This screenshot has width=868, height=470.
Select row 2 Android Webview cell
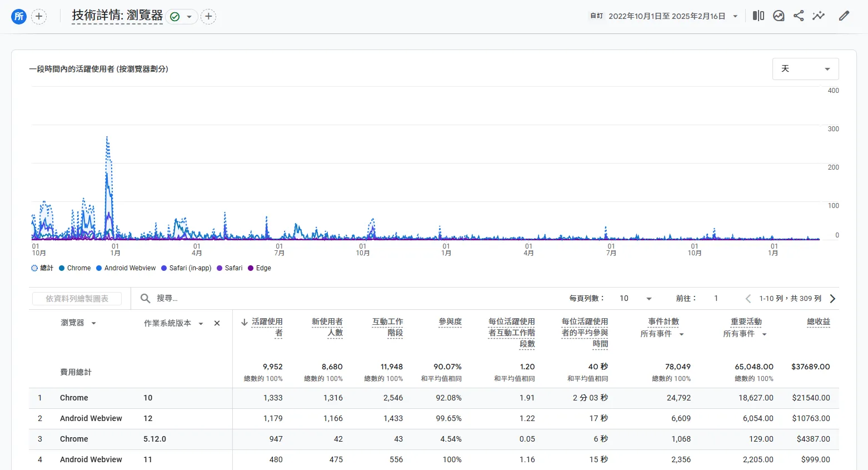coord(91,418)
